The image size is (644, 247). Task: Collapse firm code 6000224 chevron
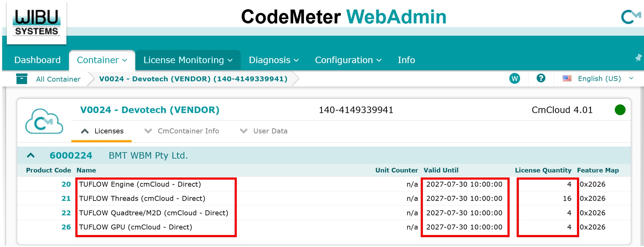(x=31, y=155)
